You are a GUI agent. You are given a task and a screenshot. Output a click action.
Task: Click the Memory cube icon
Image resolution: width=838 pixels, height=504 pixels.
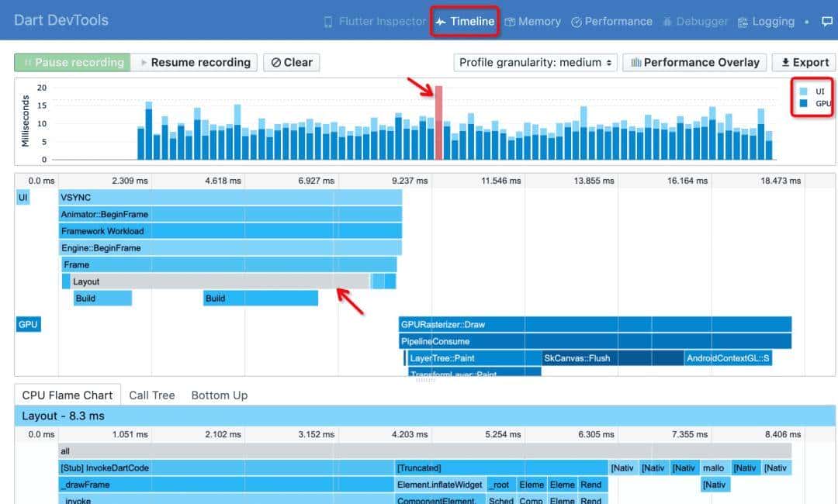[509, 22]
